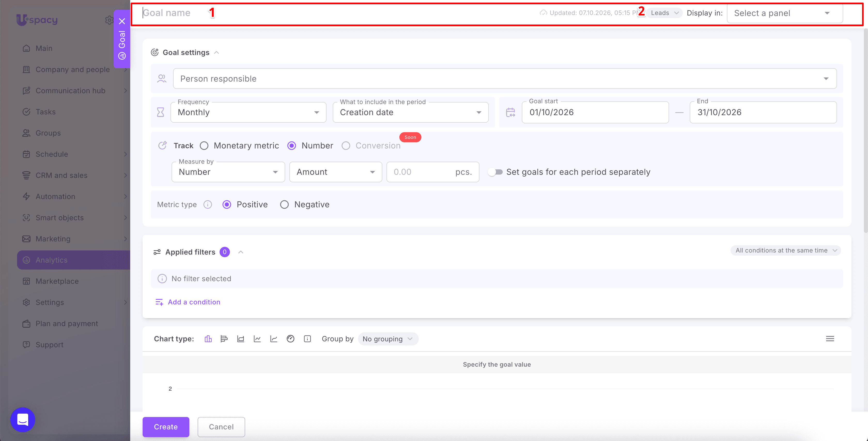The height and width of the screenshot is (441, 868).
Task: Select the gauge chart type
Action: coord(290,339)
